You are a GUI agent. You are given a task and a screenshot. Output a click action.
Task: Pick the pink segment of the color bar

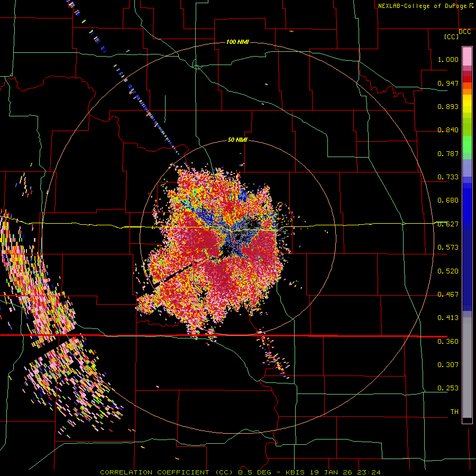pyautogui.click(x=467, y=56)
